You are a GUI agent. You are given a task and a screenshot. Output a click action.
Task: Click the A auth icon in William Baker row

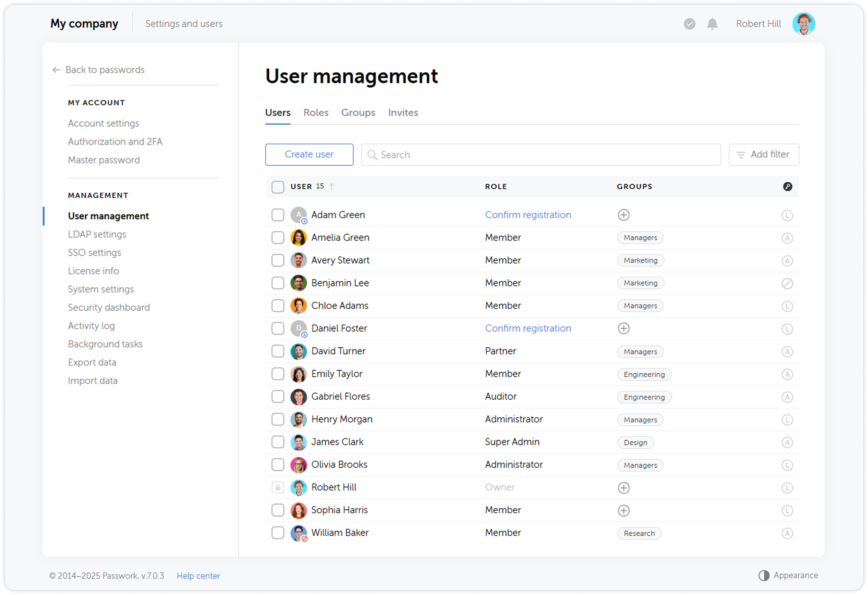click(787, 533)
